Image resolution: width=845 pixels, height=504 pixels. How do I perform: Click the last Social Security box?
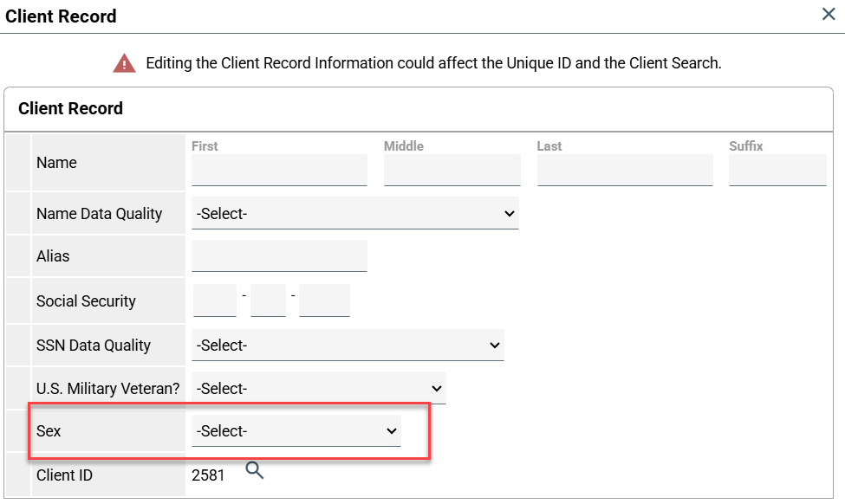324,300
